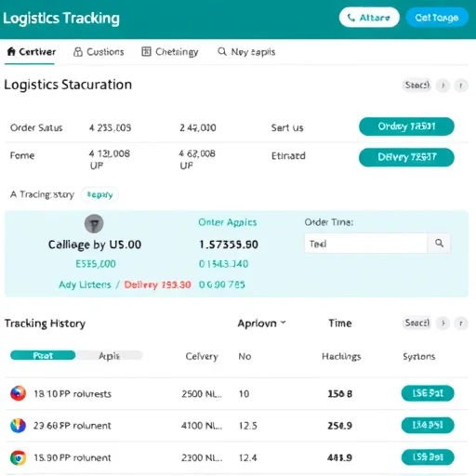
Task: Click the lock icon beside Custions tab
Action: point(78,52)
